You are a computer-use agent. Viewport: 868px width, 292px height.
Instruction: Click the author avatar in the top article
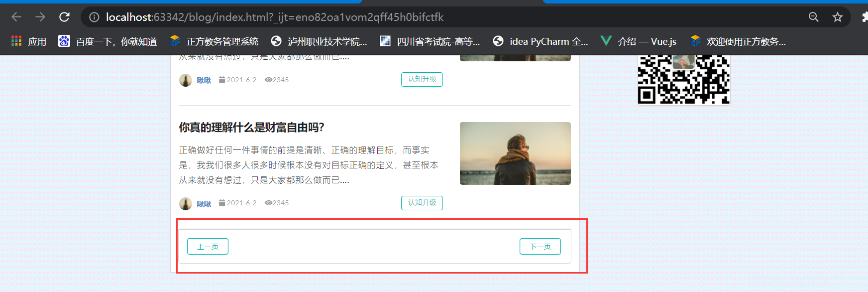[186, 80]
